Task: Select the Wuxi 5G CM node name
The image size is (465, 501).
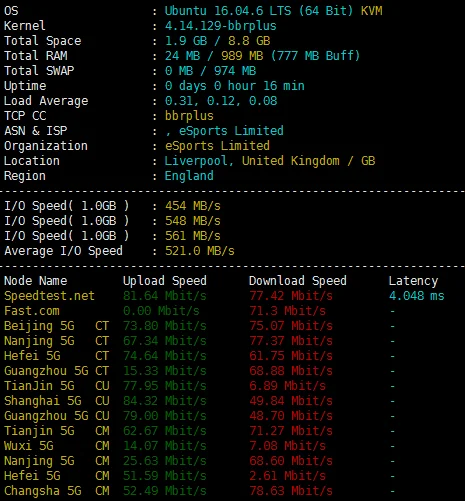Action: click(56, 446)
